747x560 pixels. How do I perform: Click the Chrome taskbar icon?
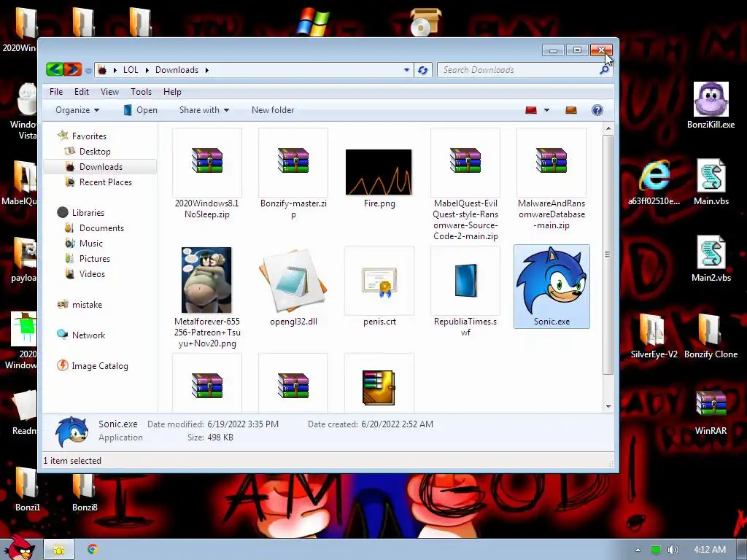click(x=93, y=550)
